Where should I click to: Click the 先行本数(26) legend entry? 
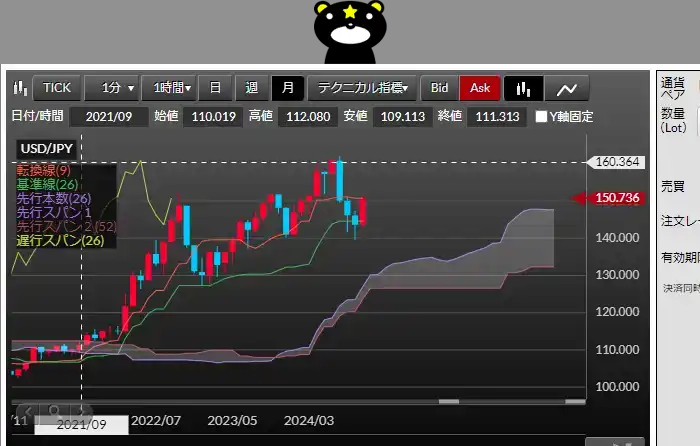54,198
